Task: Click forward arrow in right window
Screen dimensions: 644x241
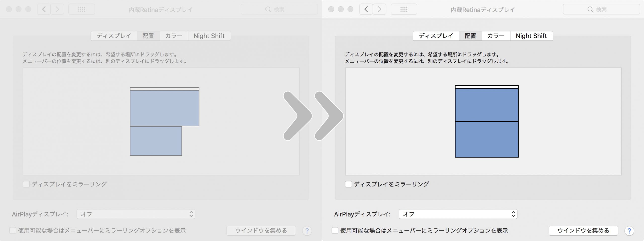Action: point(379,9)
